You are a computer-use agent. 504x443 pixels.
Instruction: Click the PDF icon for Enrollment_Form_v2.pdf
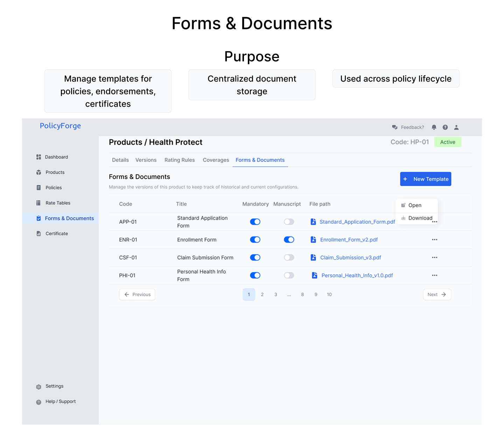pyautogui.click(x=313, y=240)
